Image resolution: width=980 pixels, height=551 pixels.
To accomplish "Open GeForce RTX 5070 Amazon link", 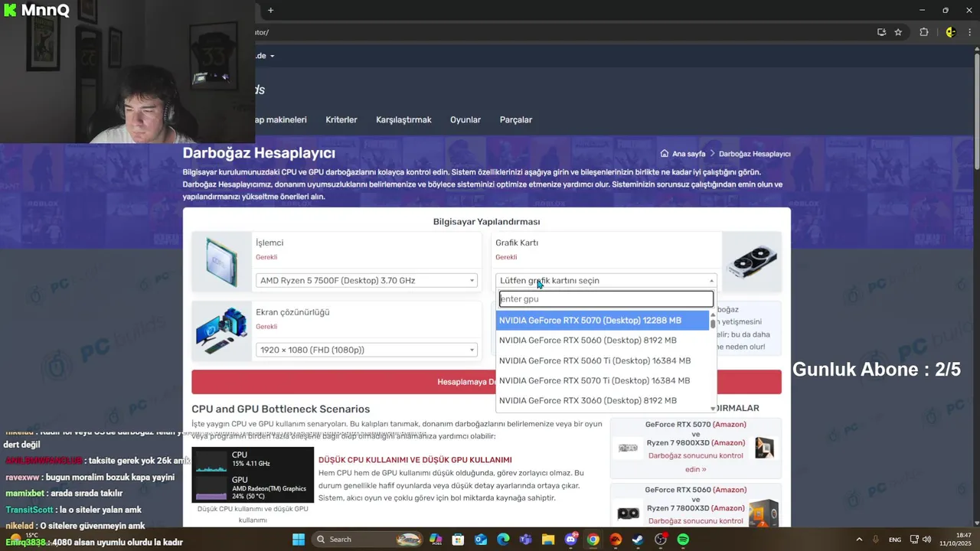I will (729, 425).
